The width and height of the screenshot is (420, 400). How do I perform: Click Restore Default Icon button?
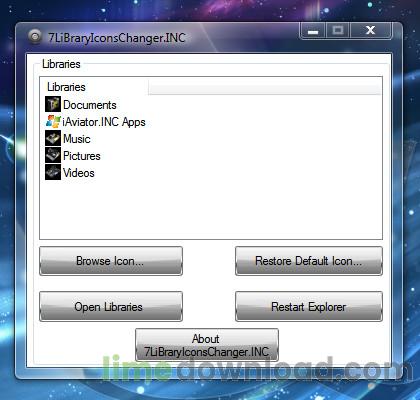click(309, 261)
